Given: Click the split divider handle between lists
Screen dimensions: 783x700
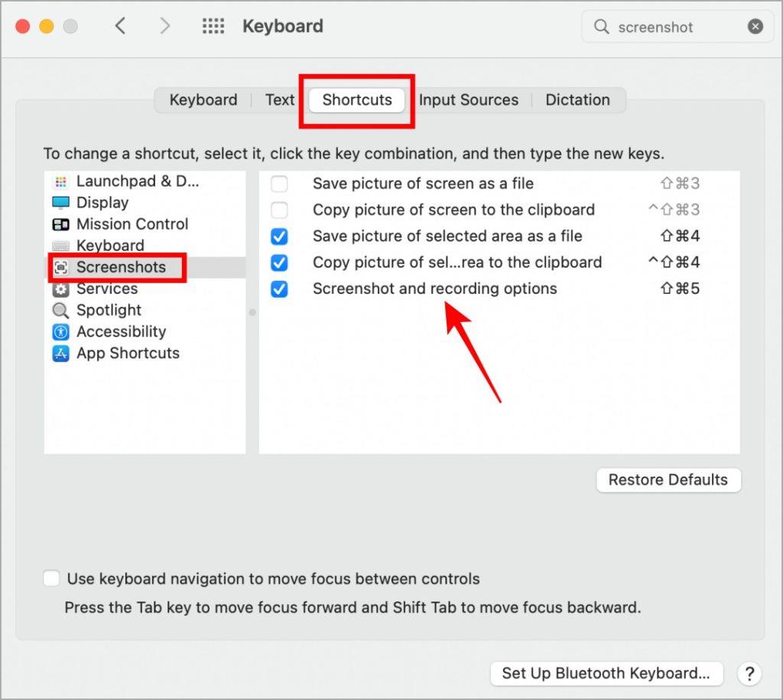Looking at the screenshot, I should (x=252, y=312).
